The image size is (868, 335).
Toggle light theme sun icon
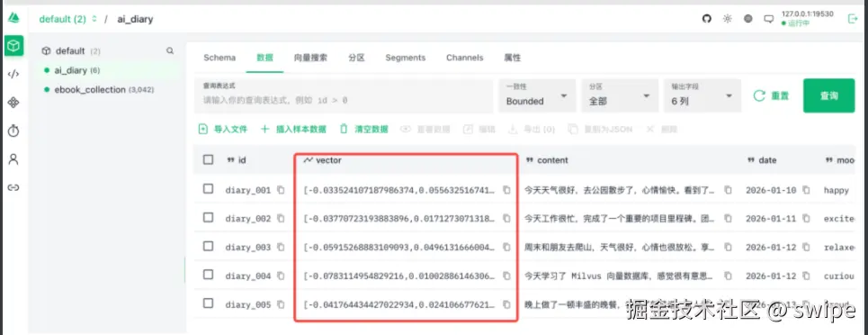pyautogui.click(x=728, y=19)
